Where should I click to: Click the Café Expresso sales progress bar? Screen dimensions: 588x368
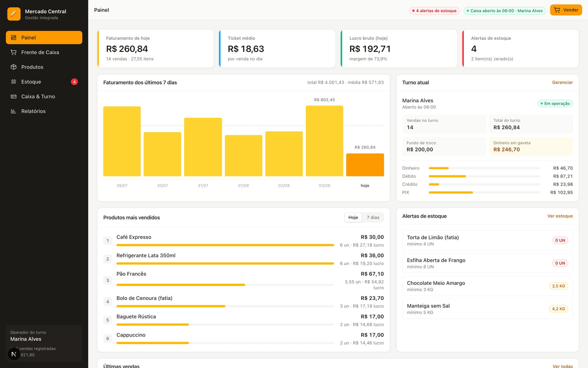pos(225,245)
